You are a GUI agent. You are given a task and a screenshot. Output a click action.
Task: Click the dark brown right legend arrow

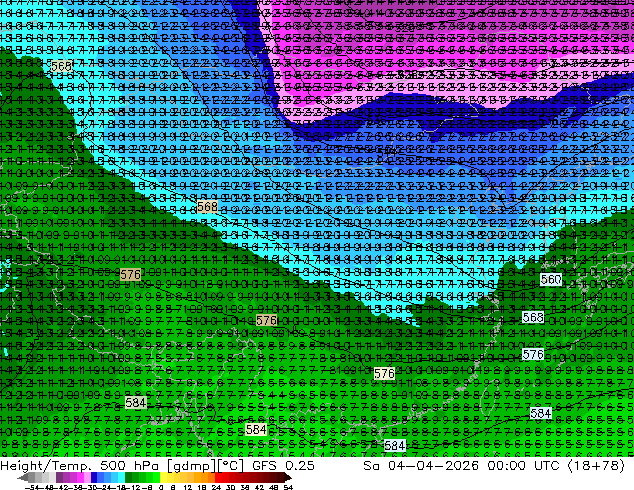[288, 477]
